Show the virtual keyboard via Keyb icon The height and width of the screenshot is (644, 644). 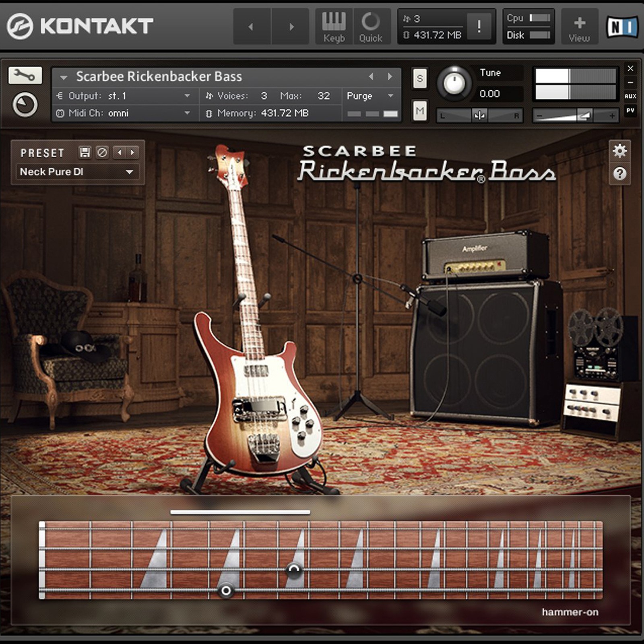333,22
